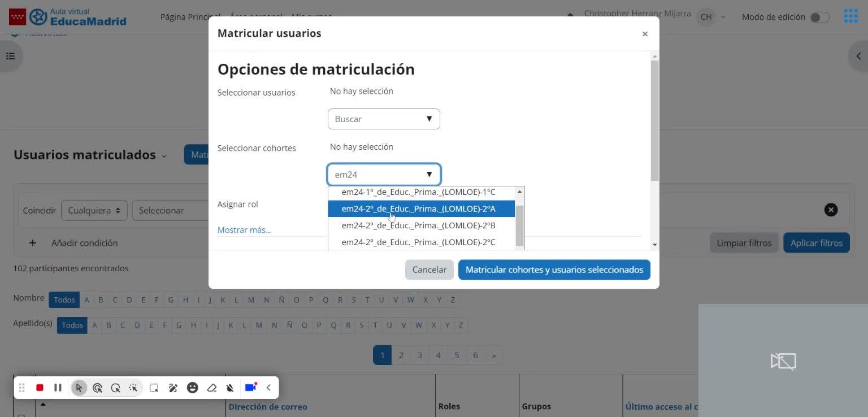868x417 pixels.
Task: Clear the filter condition with the black X
Action: [831, 210]
